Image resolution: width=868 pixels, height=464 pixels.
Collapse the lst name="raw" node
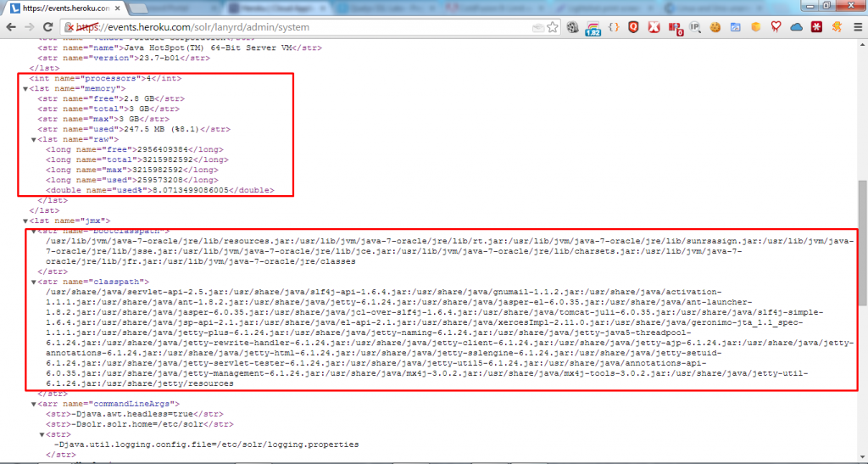click(33, 139)
